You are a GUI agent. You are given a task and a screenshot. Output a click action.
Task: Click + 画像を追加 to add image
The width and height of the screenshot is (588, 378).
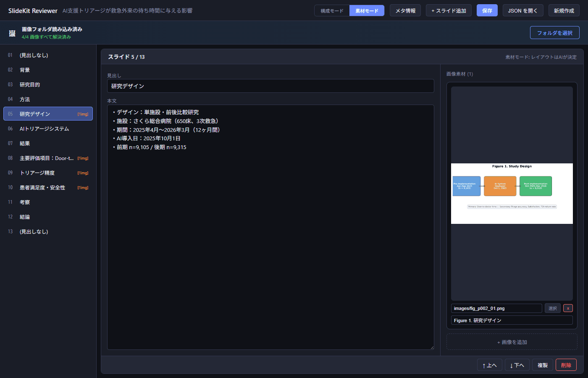pyautogui.click(x=512, y=342)
